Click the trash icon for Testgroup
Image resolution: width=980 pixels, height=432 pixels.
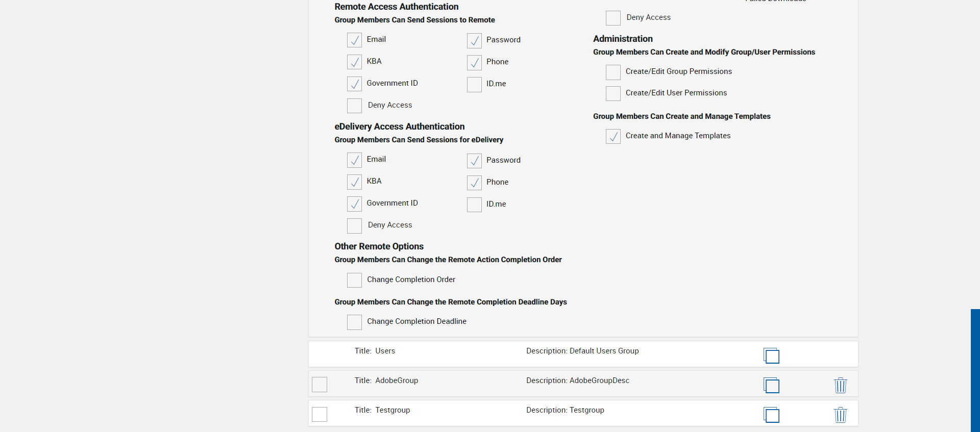click(x=840, y=415)
